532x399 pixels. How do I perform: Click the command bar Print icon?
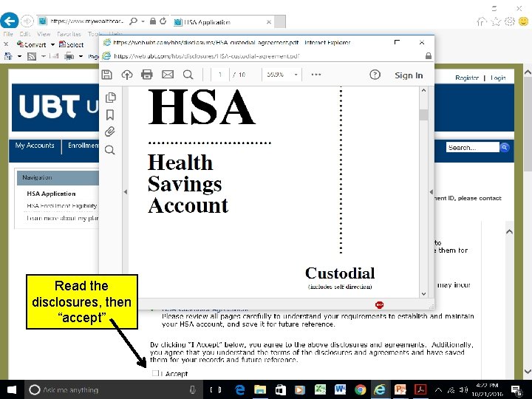click(x=69, y=56)
